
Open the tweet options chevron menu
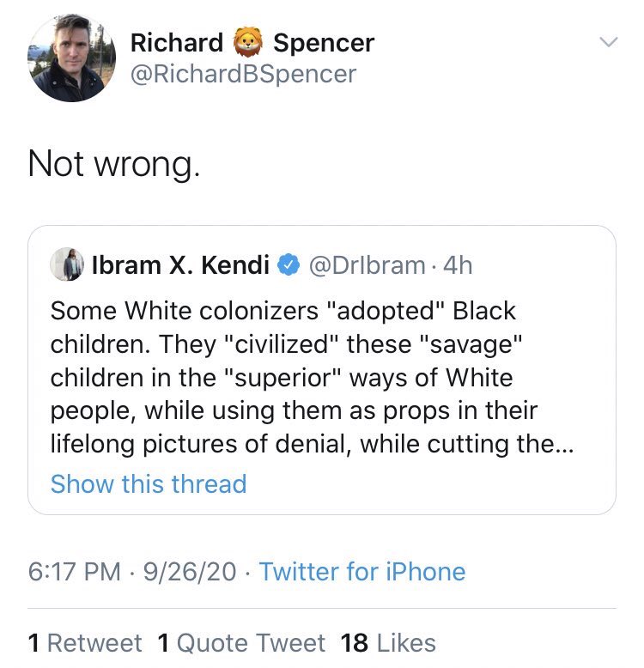pos(608,42)
